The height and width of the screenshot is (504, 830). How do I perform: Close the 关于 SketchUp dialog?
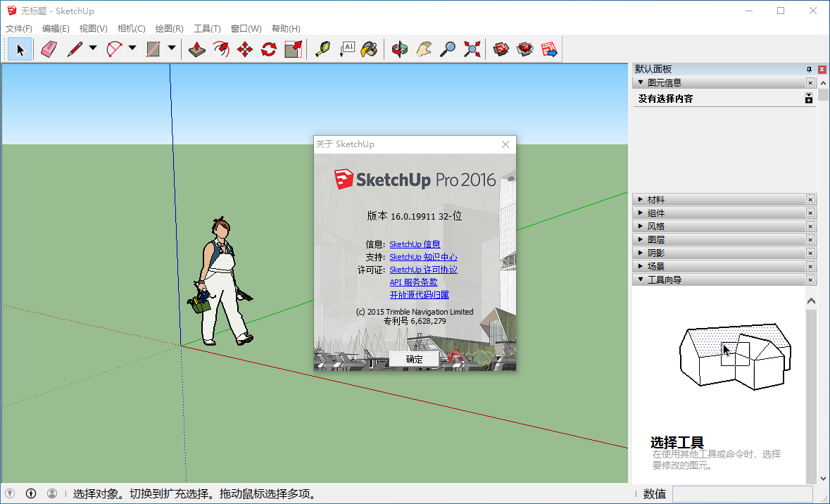coord(505,144)
